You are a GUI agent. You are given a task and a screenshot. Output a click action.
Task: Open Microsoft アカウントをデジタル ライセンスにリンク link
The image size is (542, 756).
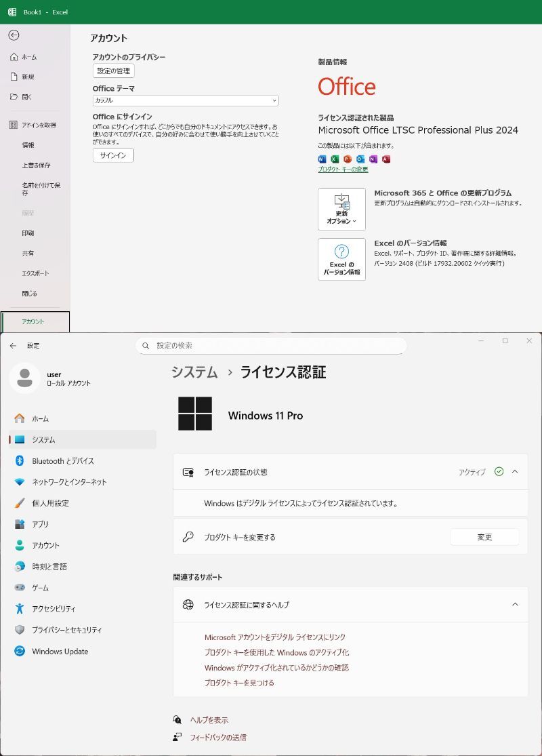pos(275,637)
